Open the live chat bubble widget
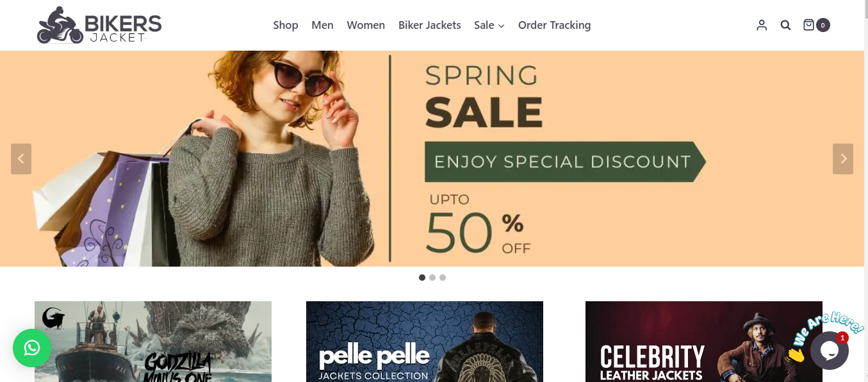The height and width of the screenshot is (382, 868). click(x=829, y=351)
